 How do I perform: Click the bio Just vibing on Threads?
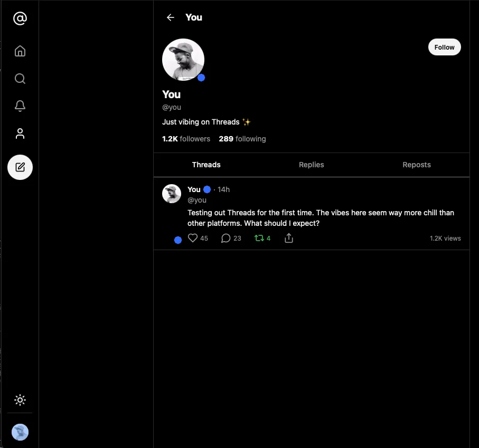tap(206, 122)
